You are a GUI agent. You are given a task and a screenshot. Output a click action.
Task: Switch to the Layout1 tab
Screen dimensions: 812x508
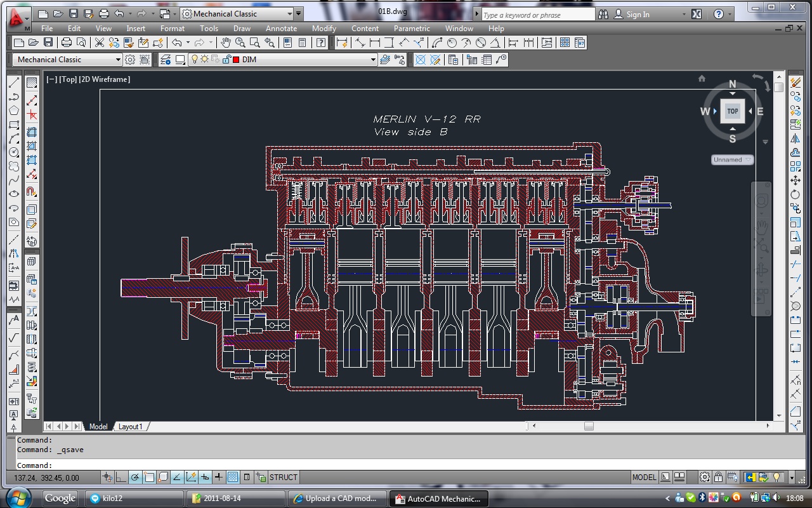pos(131,427)
